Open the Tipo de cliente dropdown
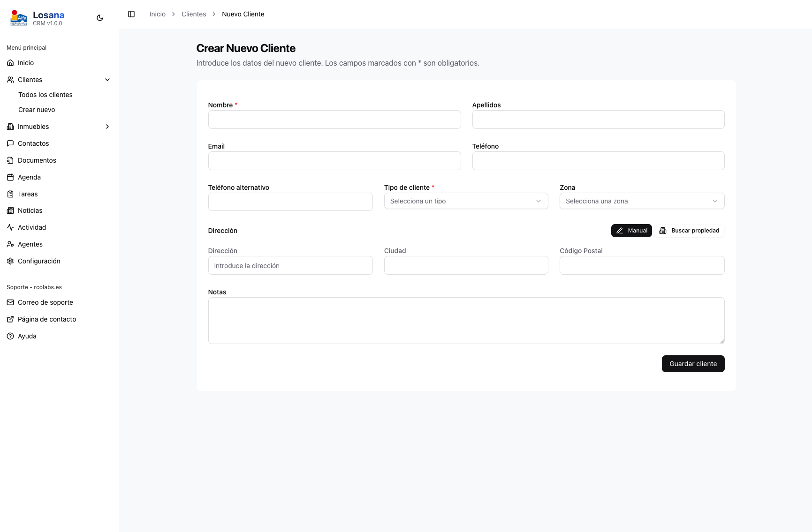The height and width of the screenshot is (532, 812). point(466,201)
